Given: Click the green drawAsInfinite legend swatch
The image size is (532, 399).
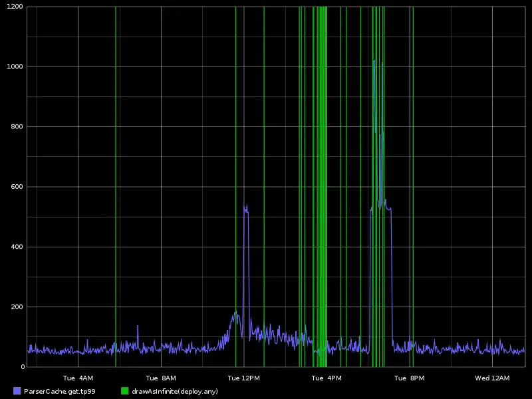Looking at the screenshot, I should [124, 391].
